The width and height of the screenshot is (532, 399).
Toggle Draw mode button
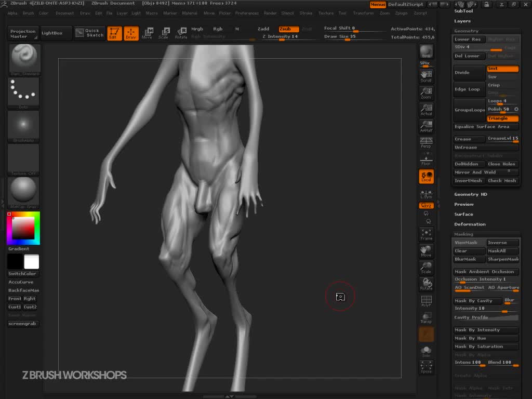[x=131, y=33]
